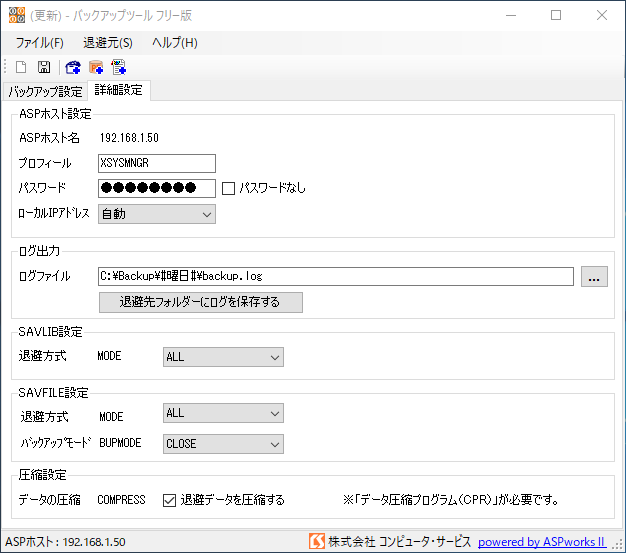This screenshot has width=626, height=553.
Task: Click the BUPMODE label
Action: [120, 443]
